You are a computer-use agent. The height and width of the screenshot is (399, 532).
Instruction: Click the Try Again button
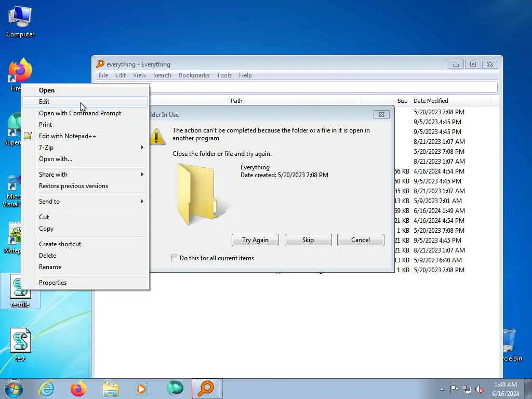pos(255,240)
